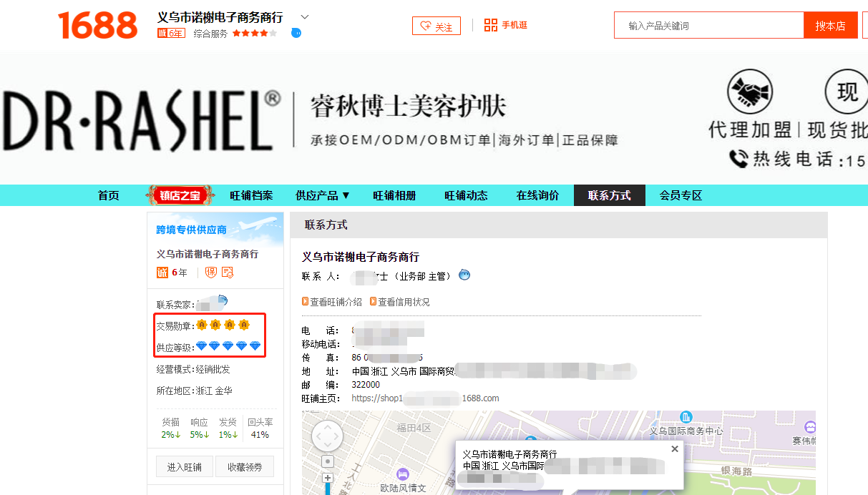This screenshot has height=495, width=868.
Task: Click the 搜本店 search button
Action: (x=830, y=26)
